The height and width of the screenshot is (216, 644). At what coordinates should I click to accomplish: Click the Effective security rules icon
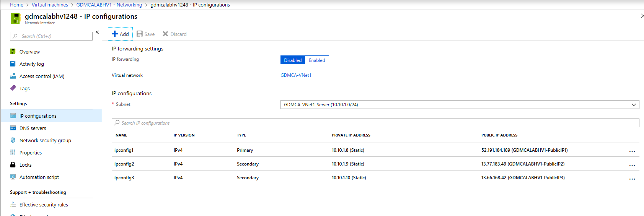coord(13,205)
